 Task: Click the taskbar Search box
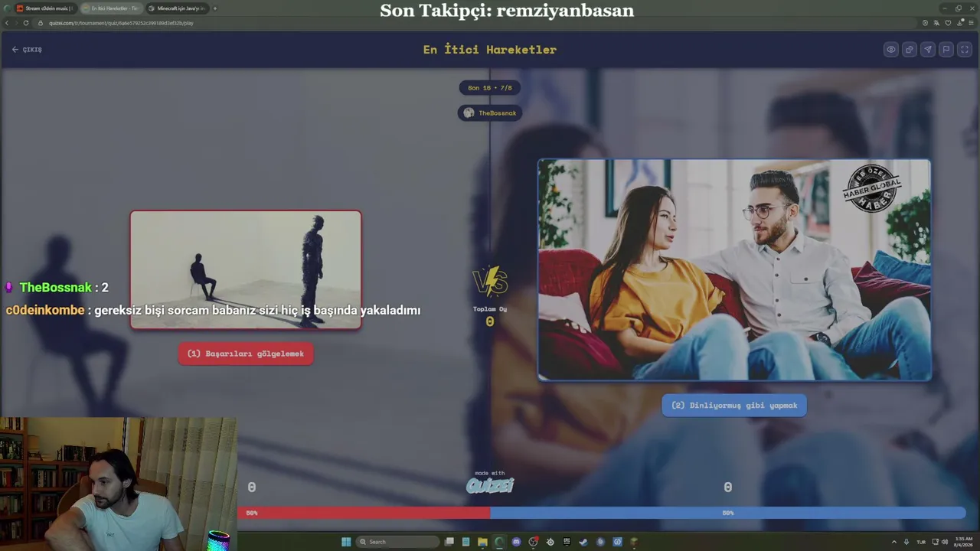tap(398, 542)
